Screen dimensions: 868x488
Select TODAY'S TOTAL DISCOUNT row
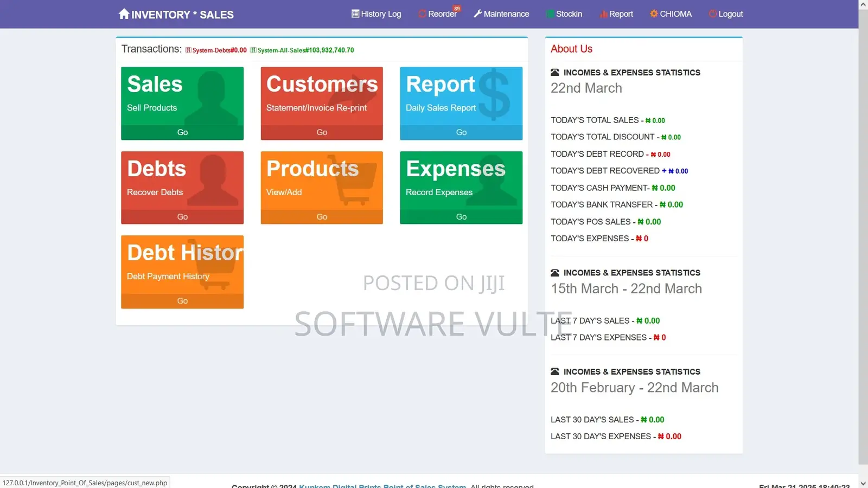[x=616, y=137]
